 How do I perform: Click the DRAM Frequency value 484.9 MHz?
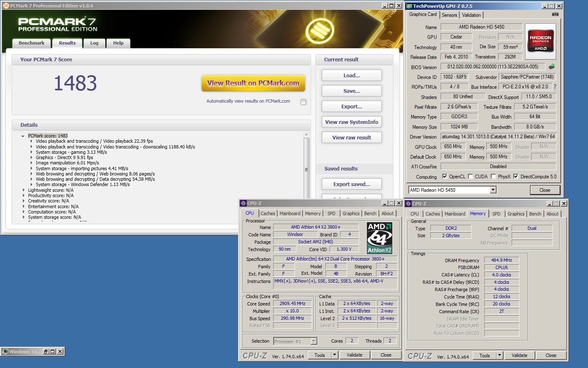point(501,260)
